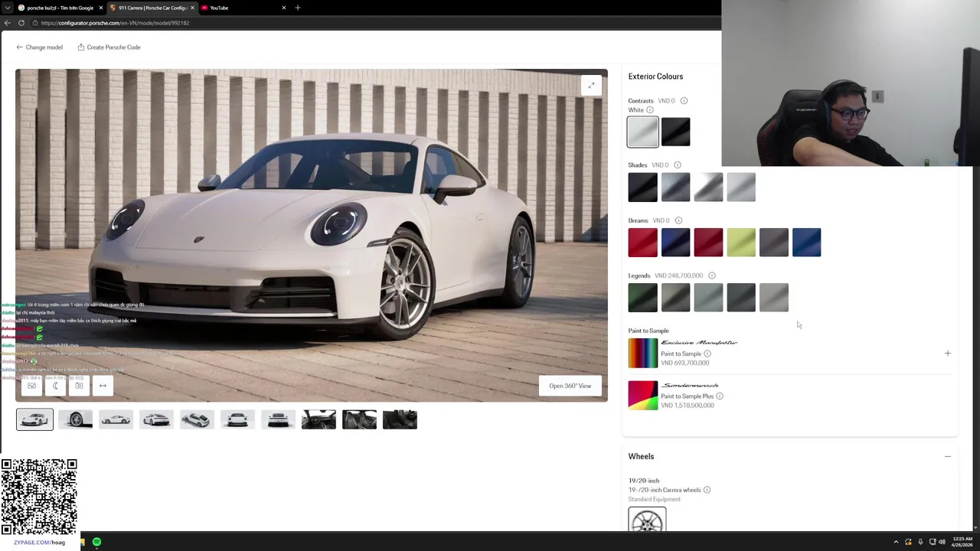Image resolution: width=980 pixels, height=551 pixels.
Task: Open Spotify from the taskbar
Action: coord(96,542)
